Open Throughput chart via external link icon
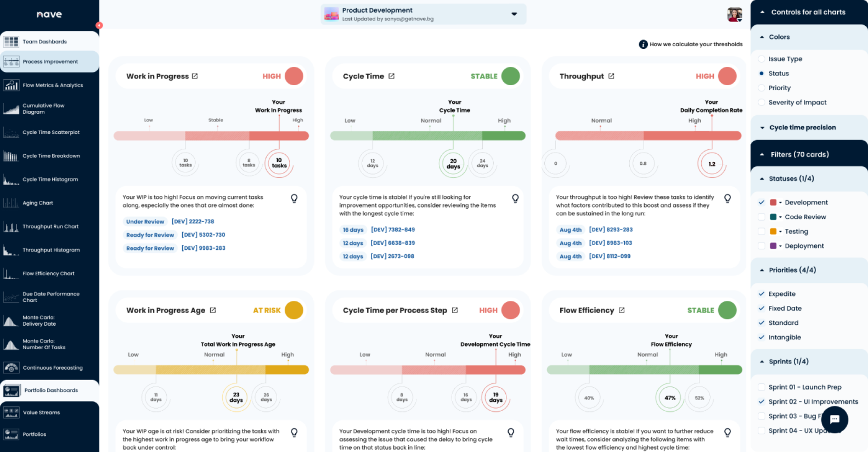868x452 pixels. click(611, 76)
